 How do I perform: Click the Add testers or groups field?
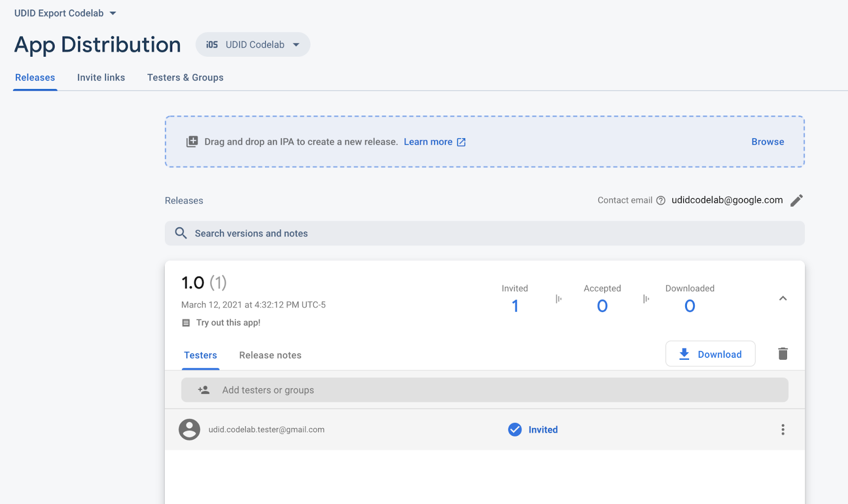[484, 390]
